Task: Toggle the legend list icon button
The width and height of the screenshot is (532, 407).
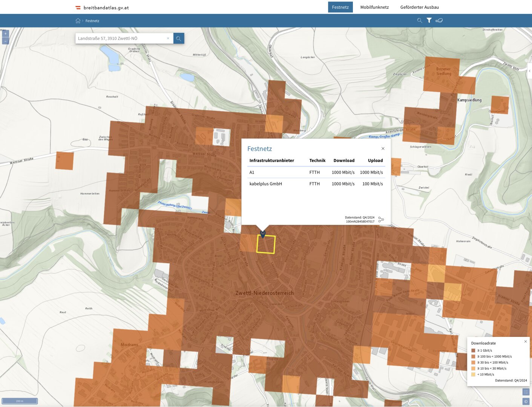Action: (526, 392)
